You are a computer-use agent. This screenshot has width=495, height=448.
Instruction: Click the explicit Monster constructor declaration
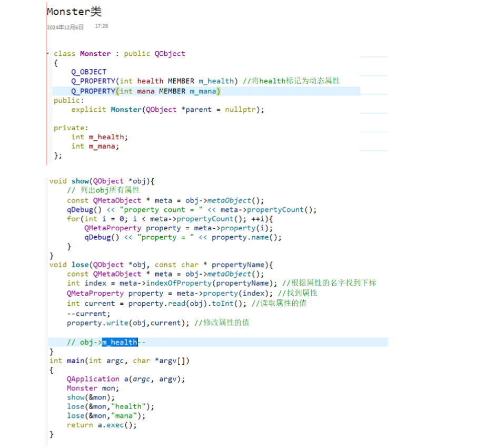pos(167,110)
